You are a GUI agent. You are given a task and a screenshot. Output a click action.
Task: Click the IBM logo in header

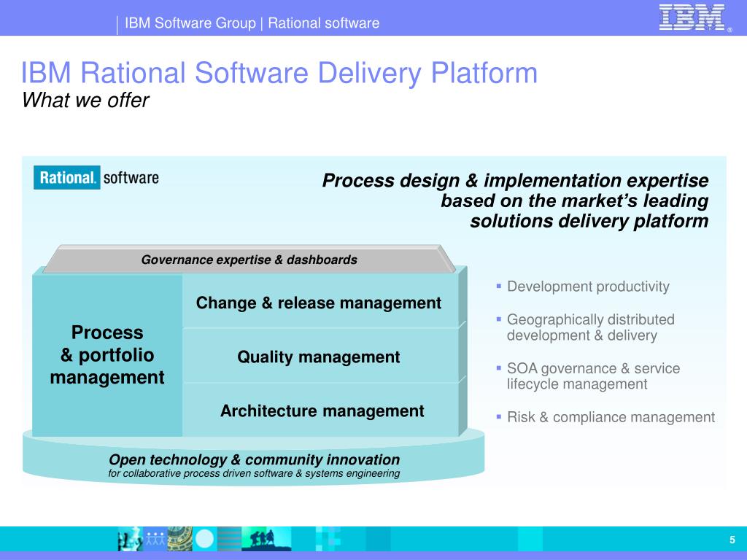click(x=694, y=17)
